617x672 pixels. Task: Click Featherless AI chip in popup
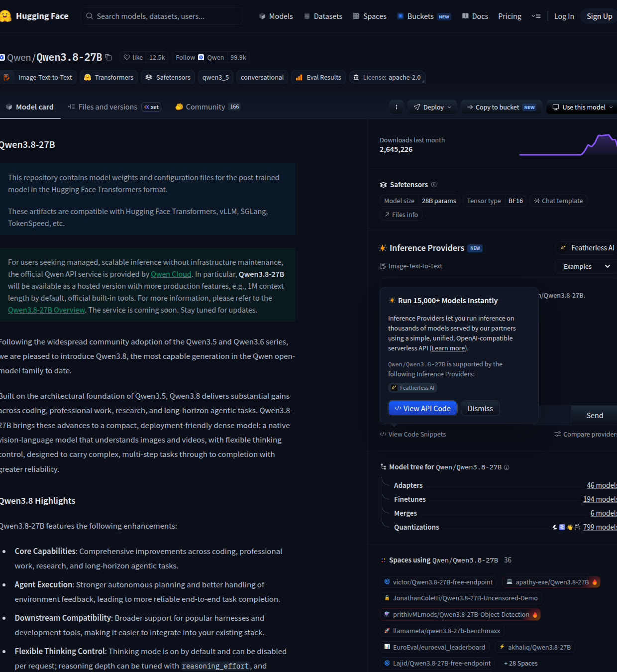tap(412, 388)
